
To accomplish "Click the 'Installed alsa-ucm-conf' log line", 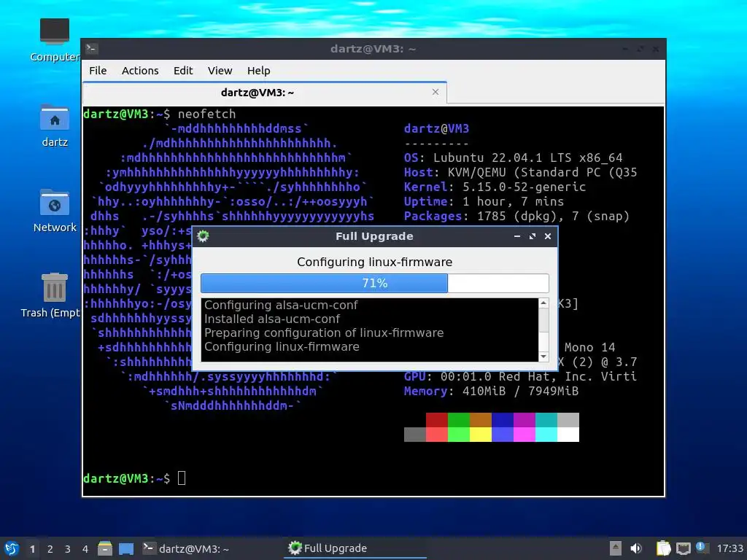I will click(272, 319).
